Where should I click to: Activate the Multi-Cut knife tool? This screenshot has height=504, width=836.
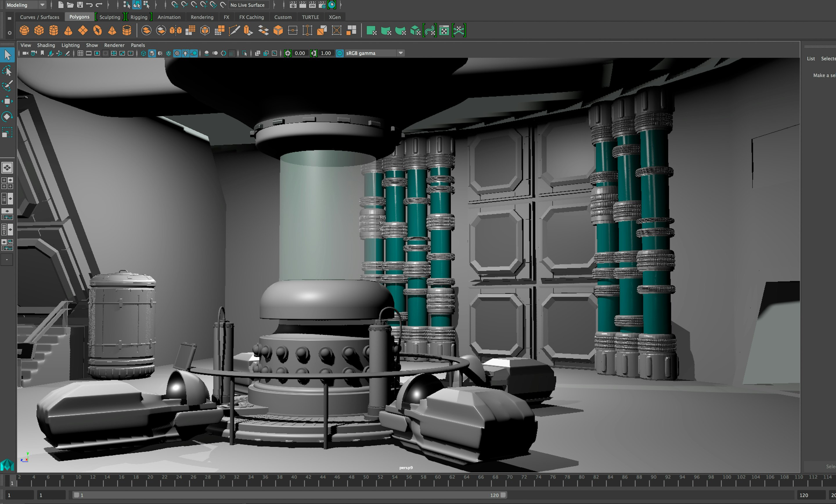coord(234,30)
